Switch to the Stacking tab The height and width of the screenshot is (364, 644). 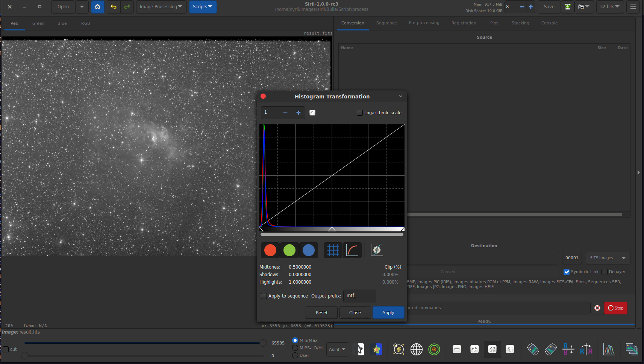[x=520, y=23]
